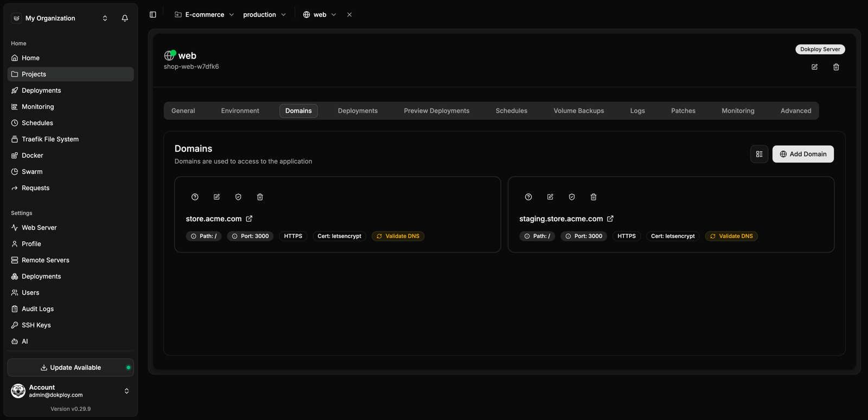Switch domains list layout view icon
This screenshot has width=868, height=420.
click(x=759, y=154)
